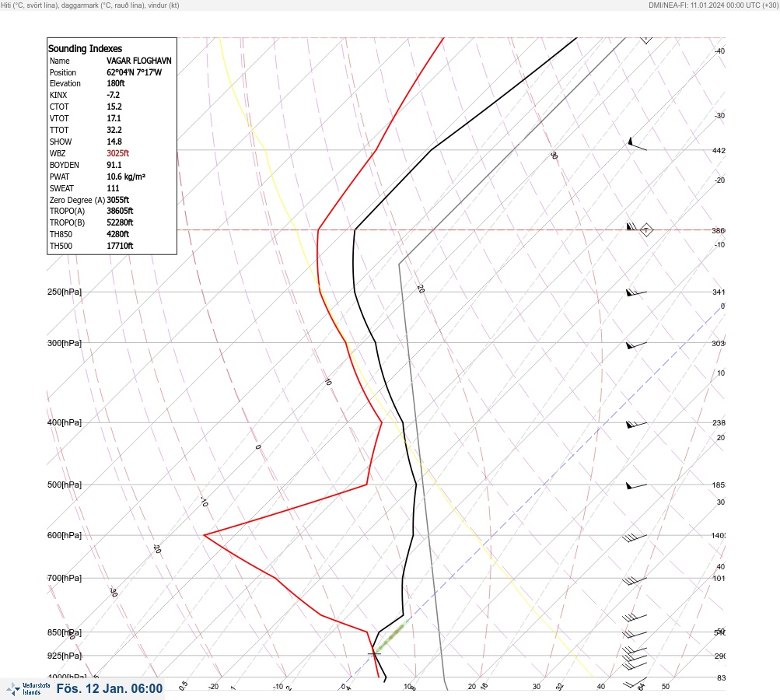Select the wind barb beside the 442 height label
This screenshot has width=780, height=700.
[637, 144]
